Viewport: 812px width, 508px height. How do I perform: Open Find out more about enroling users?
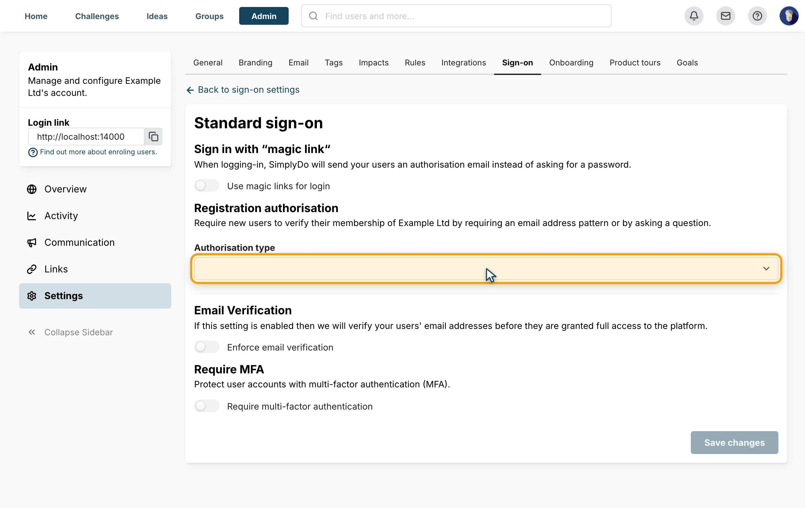pos(98,152)
